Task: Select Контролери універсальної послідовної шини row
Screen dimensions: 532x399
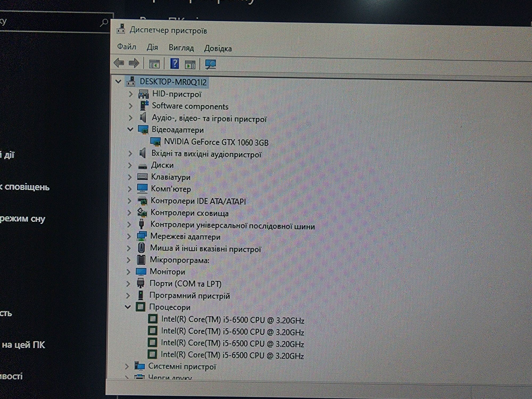Action: [232, 226]
